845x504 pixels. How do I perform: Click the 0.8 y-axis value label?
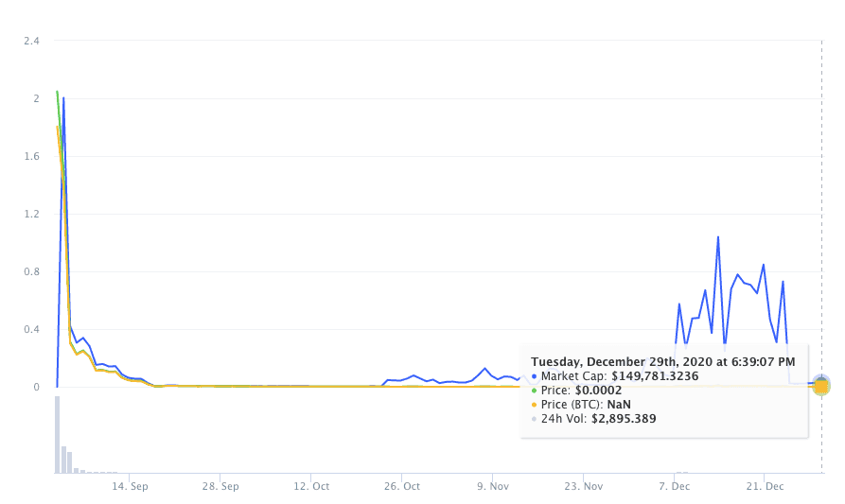pos(32,272)
